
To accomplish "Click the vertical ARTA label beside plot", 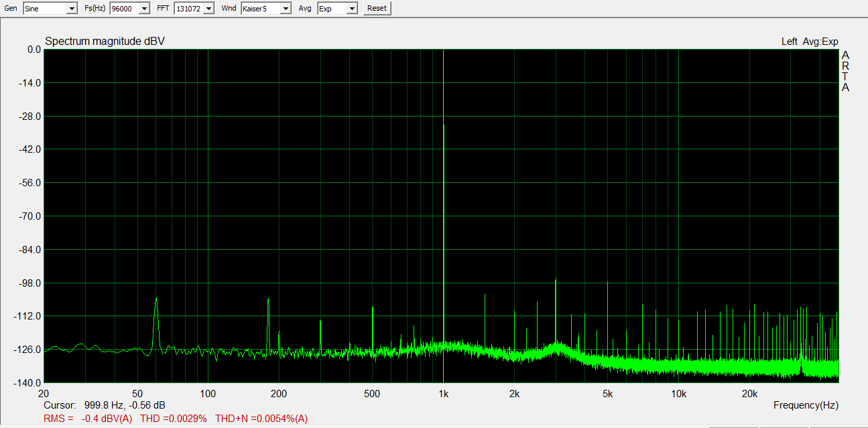I will [x=845, y=71].
